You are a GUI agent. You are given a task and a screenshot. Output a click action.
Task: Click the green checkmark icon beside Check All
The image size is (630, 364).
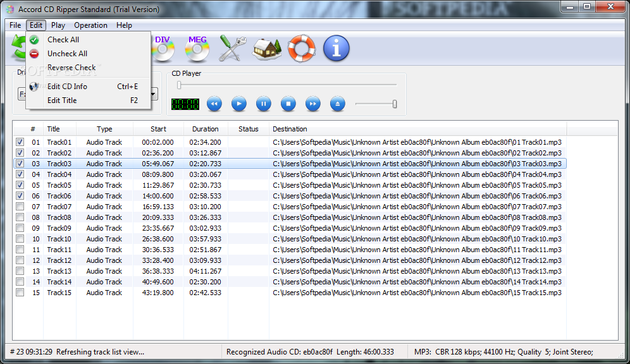click(34, 40)
